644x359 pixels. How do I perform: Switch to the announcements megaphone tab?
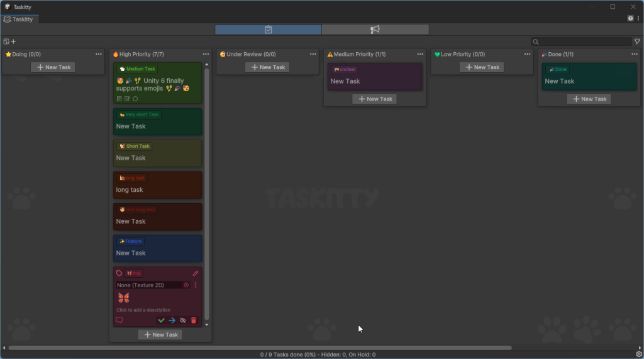[x=375, y=30]
